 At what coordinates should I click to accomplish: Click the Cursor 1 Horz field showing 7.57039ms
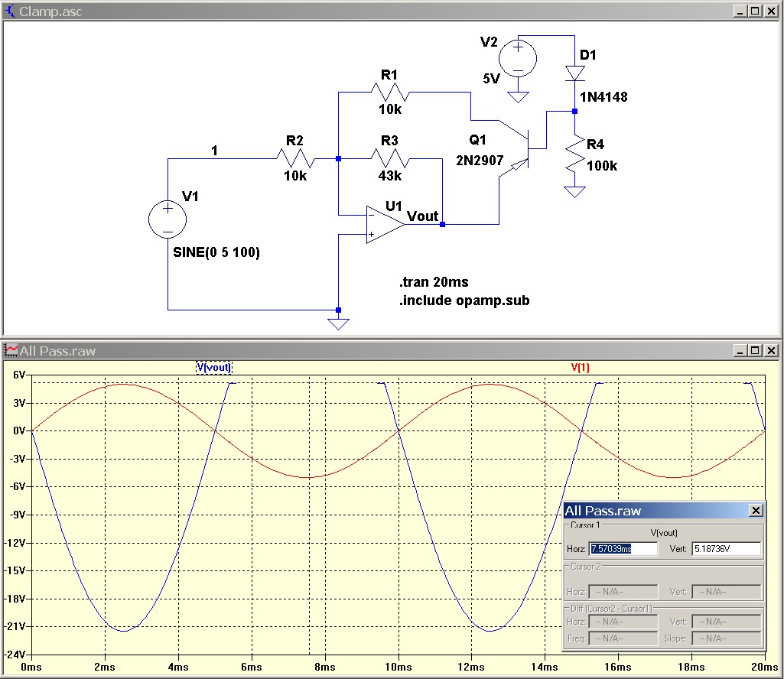pos(623,548)
